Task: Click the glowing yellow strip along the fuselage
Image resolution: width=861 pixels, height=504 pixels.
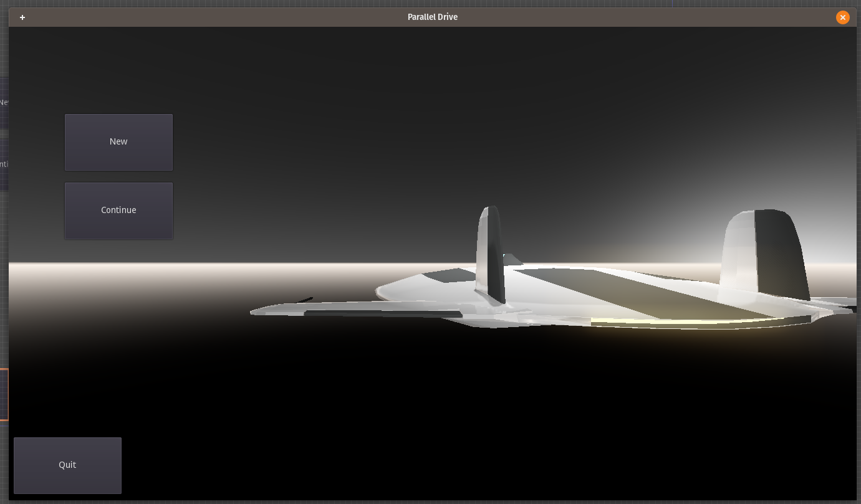Action: (x=673, y=322)
